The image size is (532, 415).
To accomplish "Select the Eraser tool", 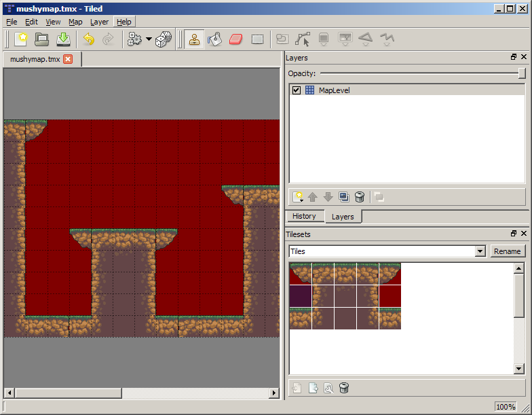I will tap(236, 39).
